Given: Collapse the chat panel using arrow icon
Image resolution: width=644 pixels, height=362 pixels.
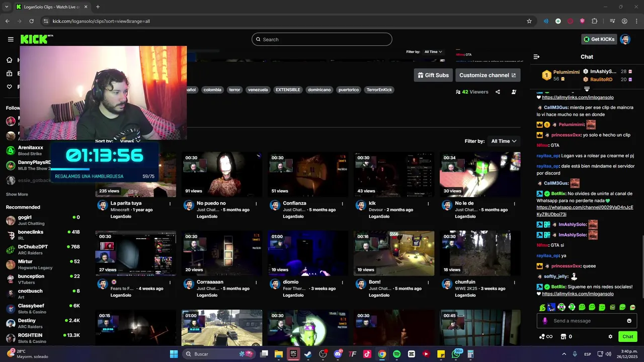Looking at the screenshot, I should point(536,57).
